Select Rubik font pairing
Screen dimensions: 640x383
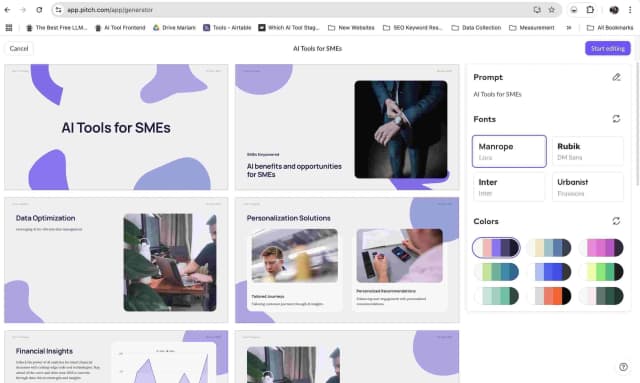coord(588,151)
